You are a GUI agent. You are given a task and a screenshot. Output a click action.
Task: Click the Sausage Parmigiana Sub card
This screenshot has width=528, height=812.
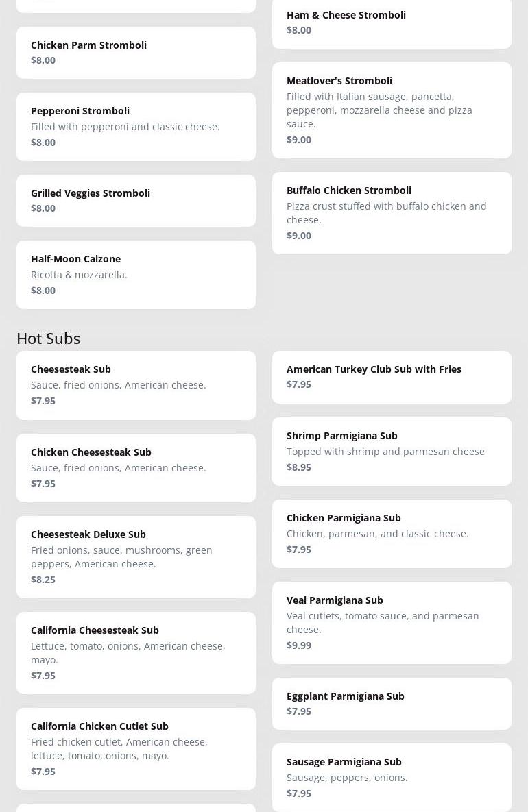pos(392,777)
